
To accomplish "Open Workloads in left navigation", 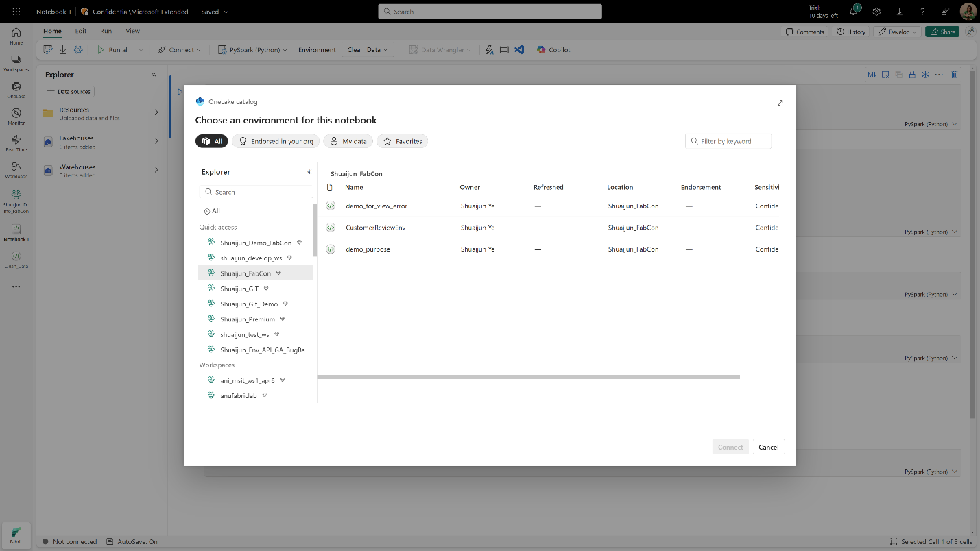I will pos(16,170).
